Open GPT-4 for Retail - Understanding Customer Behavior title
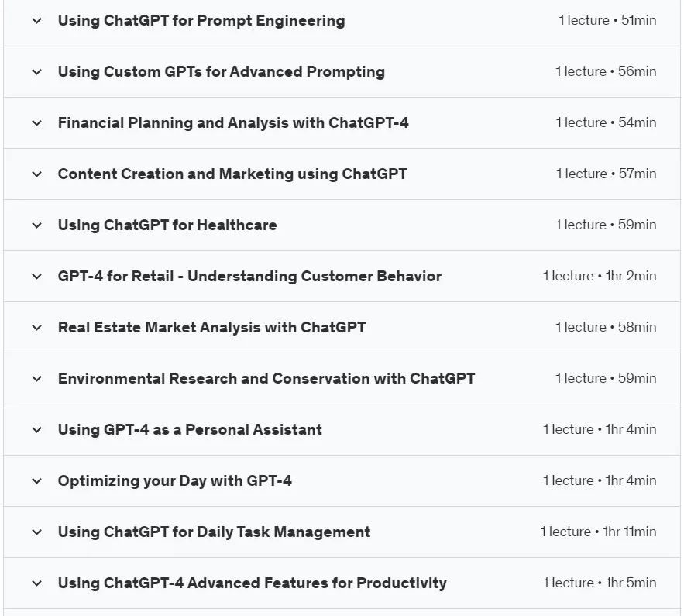Image resolution: width=684 pixels, height=616 pixels. point(249,276)
